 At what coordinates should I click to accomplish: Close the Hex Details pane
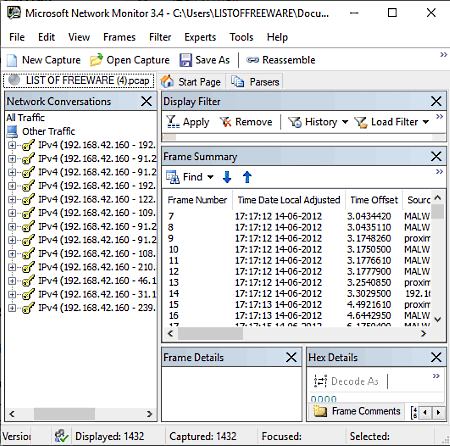pyautogui.click(x=436, y=357)
